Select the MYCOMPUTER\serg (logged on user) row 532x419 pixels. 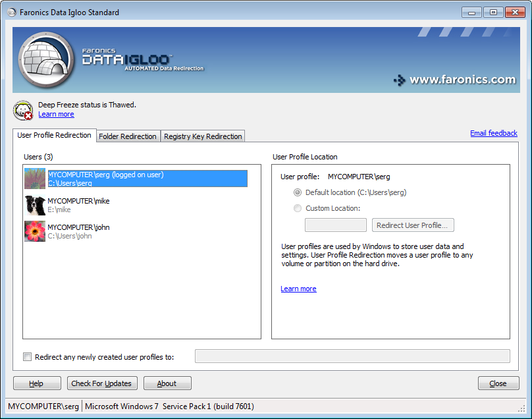[x=147, y=179]
